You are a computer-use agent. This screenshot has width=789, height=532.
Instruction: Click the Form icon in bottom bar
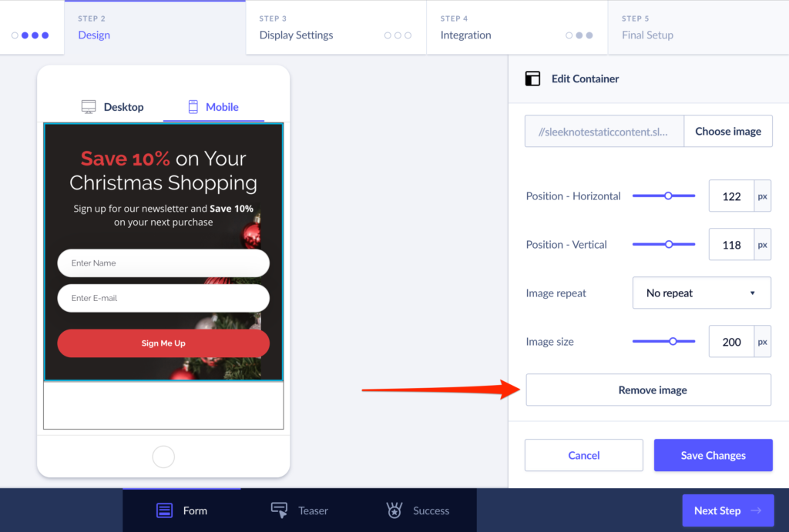tap(164, 510)
